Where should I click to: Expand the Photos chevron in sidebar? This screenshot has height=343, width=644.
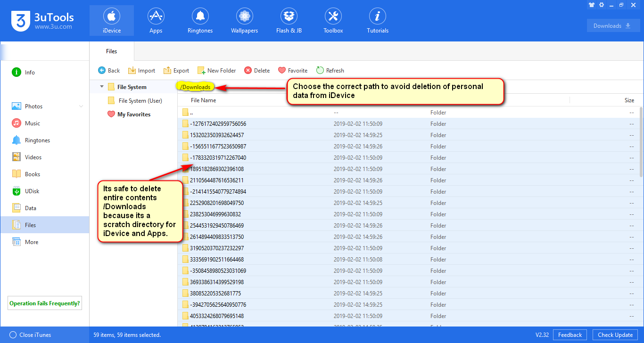click(x=81, y=106)
